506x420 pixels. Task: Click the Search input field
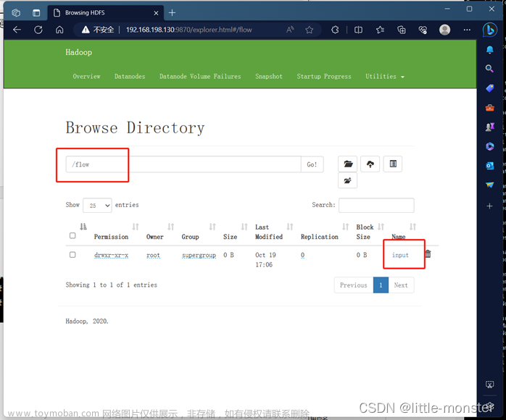(x=376, y=206)
